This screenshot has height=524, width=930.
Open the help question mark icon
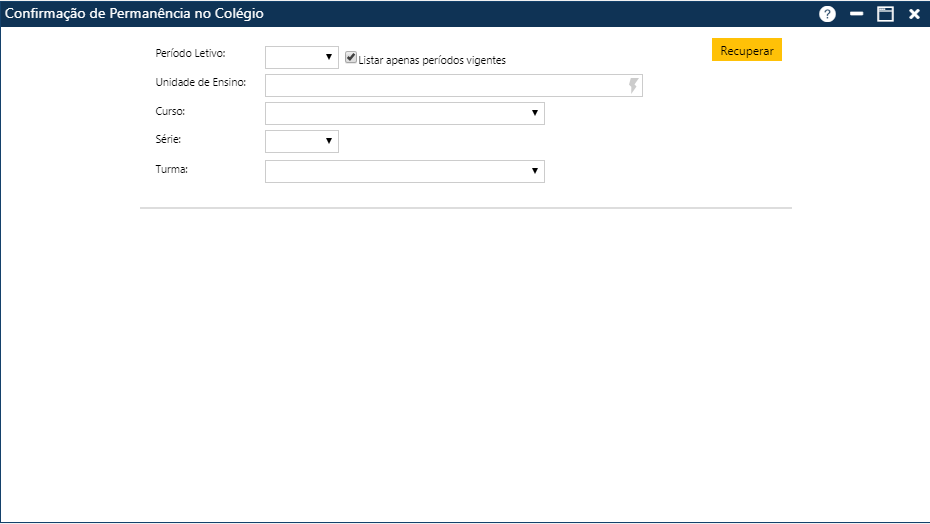pos(827,14)
